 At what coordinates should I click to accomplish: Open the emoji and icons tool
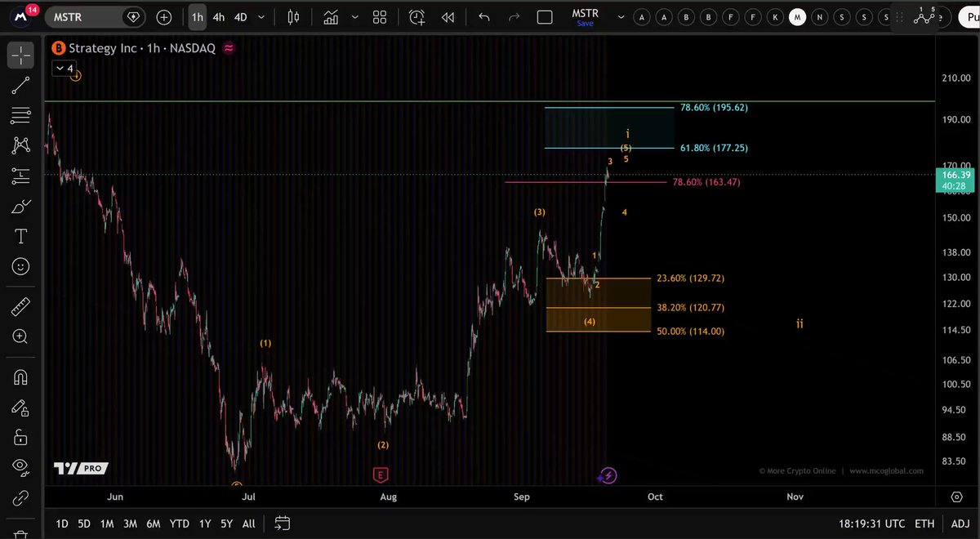coord(20,266)
